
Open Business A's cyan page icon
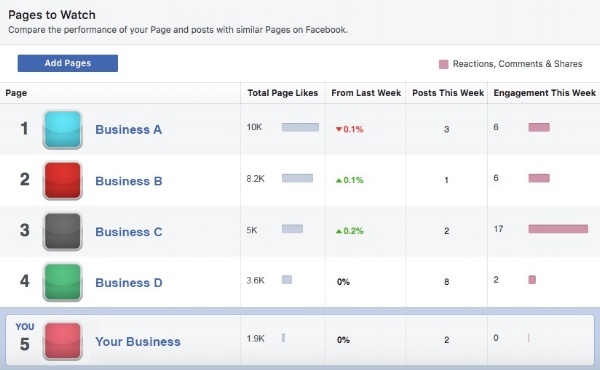[62, 129]
